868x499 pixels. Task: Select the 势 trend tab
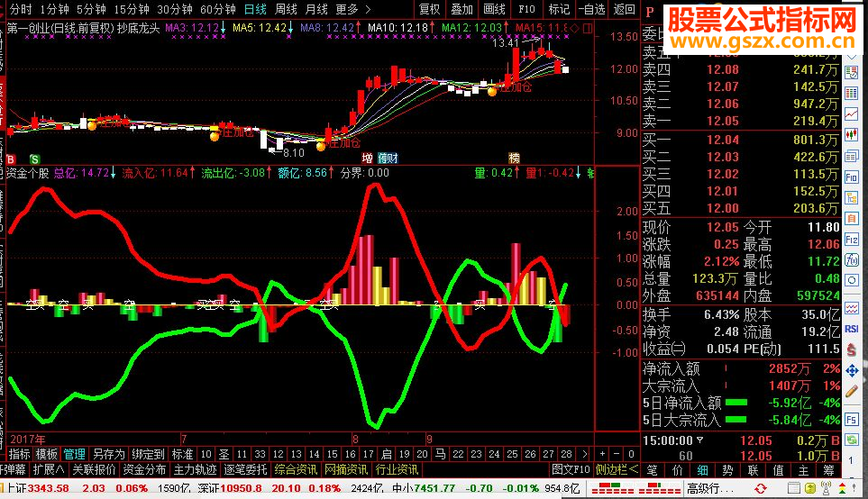727,470
